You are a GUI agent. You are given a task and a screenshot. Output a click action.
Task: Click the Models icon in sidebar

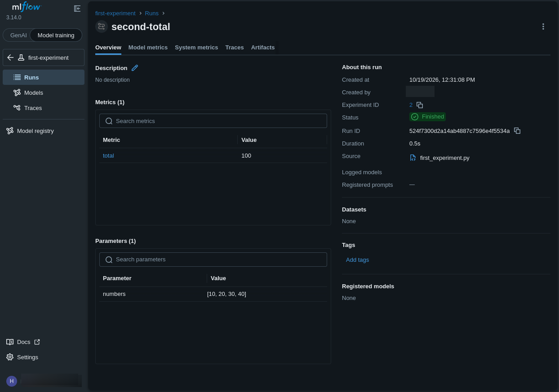[x=17, y=92]
